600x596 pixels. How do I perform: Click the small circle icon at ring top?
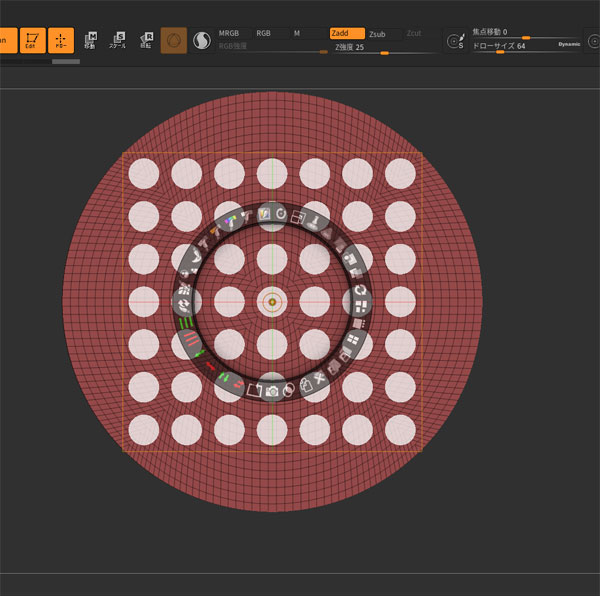point(281,214)
